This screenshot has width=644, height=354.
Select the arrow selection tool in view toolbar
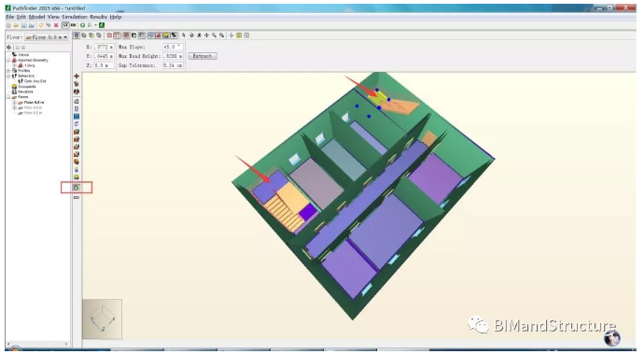184,35
